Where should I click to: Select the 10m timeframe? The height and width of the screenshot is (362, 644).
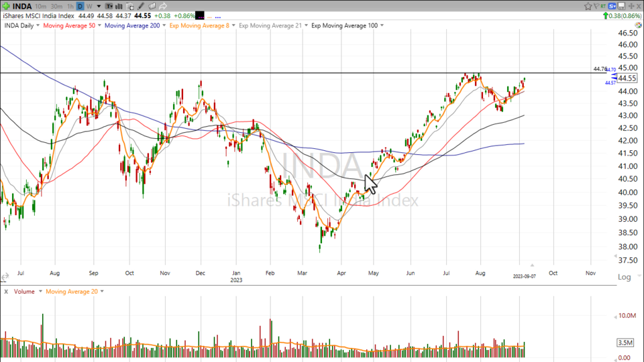click(41, 6)
